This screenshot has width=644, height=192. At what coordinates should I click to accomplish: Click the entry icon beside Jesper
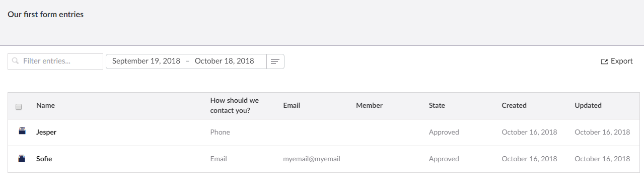click(x=22, y=132)
